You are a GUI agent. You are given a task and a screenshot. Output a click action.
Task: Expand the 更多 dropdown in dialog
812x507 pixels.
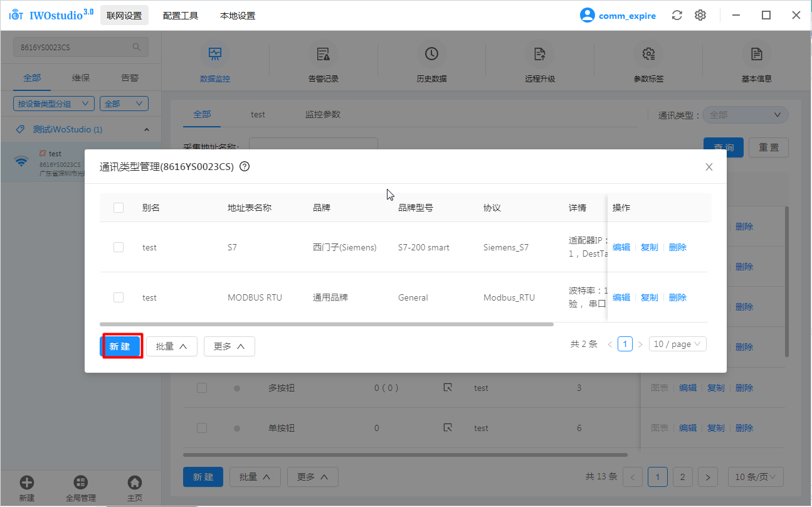[x=229, y=346]
